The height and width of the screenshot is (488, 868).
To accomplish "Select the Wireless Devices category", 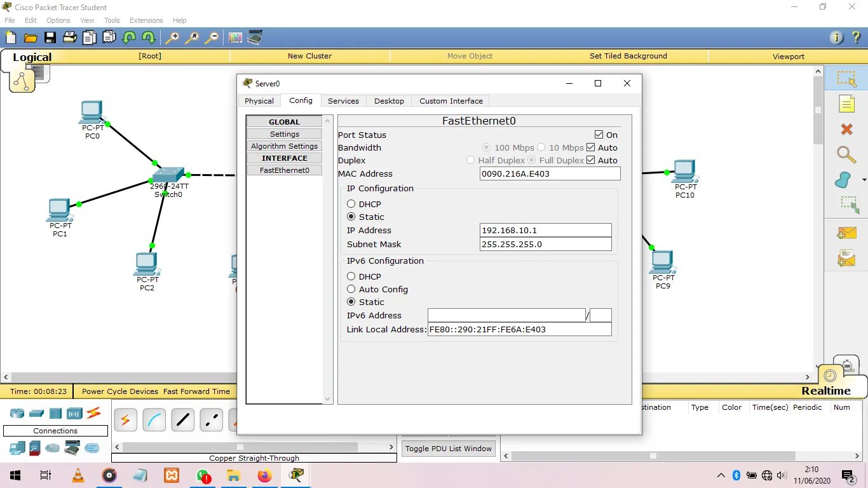I will tap(74, 413).
